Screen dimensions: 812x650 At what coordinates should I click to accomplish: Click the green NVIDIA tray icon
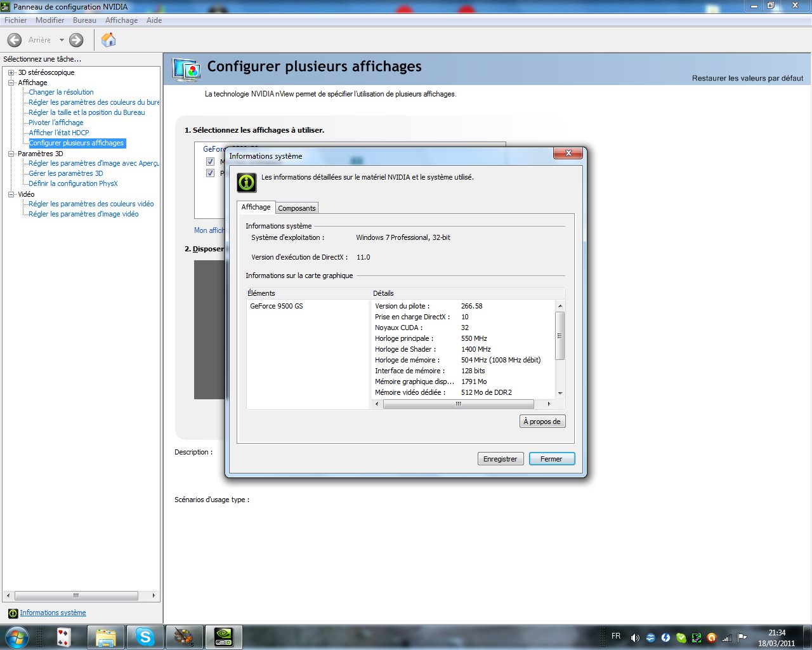[x=696, y=637]
